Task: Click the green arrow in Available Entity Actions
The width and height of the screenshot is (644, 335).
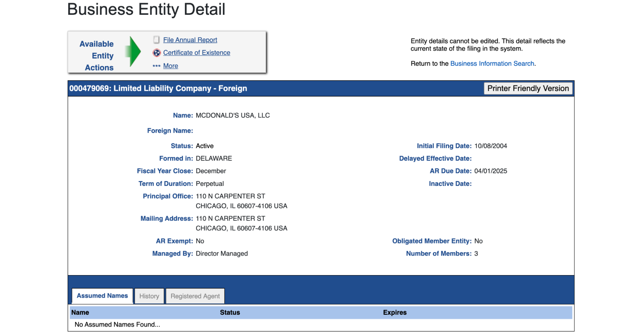Action: [x=133, y=52]
